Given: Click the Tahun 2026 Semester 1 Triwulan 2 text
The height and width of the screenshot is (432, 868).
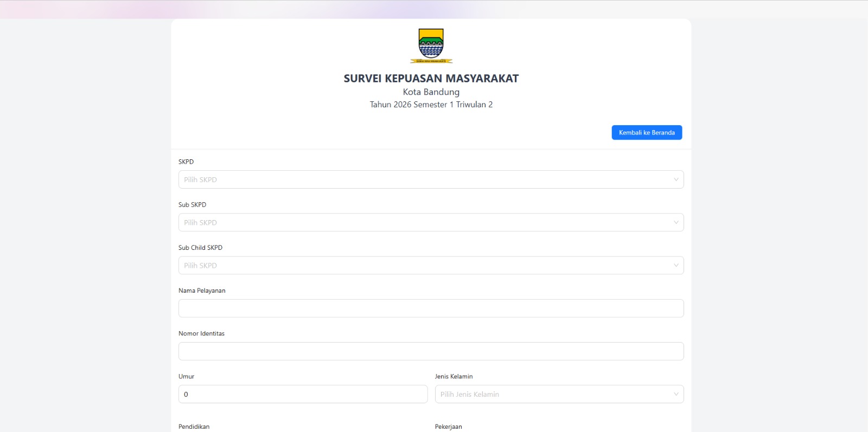Looking at the screenshot, I should coord(431,105).
